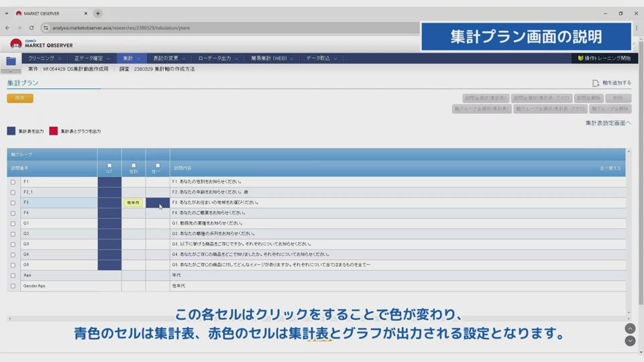
Task: Click the scroll-up round arrow button
Action: (x=630, y=328)
